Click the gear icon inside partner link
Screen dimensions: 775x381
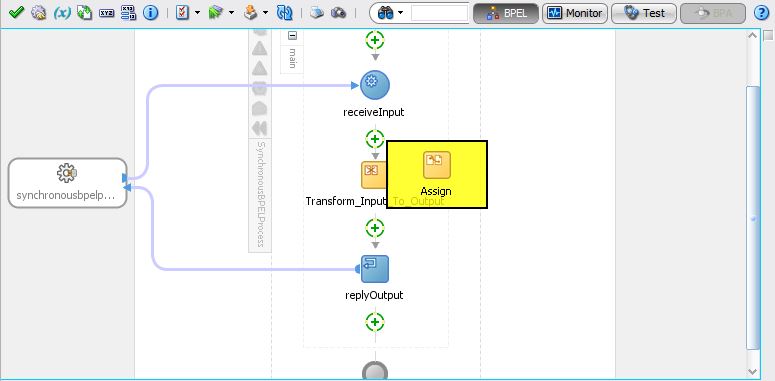[x=67, y=173]
